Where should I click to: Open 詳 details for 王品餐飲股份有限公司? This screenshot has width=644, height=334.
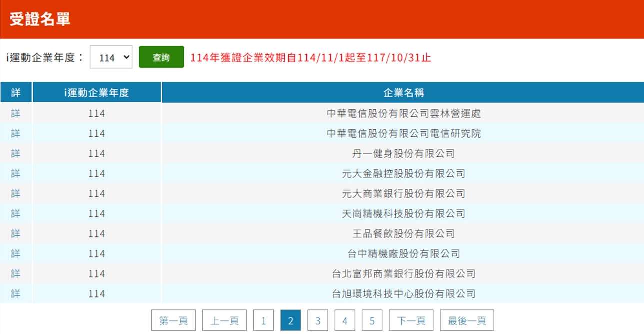point(16,233)
